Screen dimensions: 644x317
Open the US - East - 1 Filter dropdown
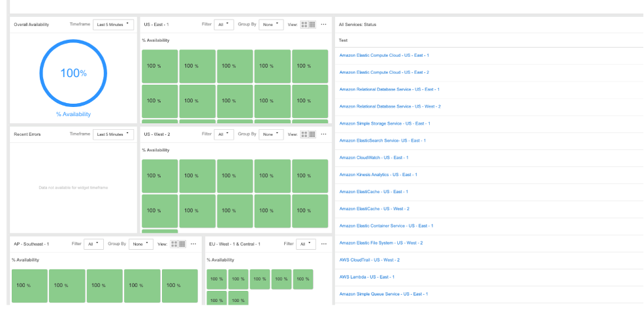[x=224, y=25]
